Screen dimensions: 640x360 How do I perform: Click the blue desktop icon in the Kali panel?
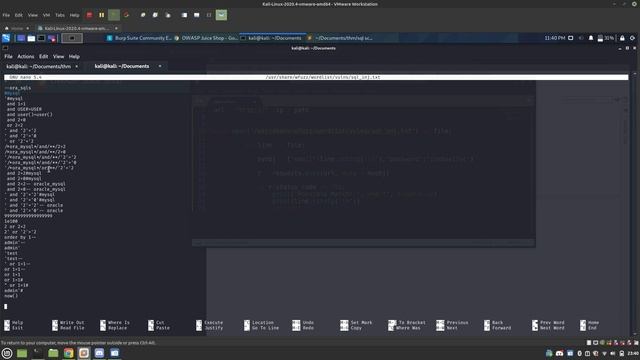point(21,38)
